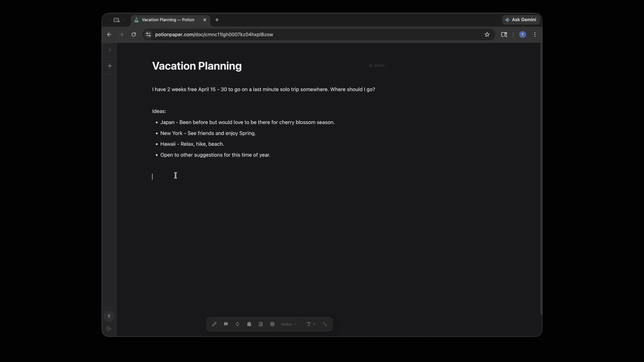Click the logout icon at sidebar bottom
Viewport: 644px width, 362px height.
109,329
